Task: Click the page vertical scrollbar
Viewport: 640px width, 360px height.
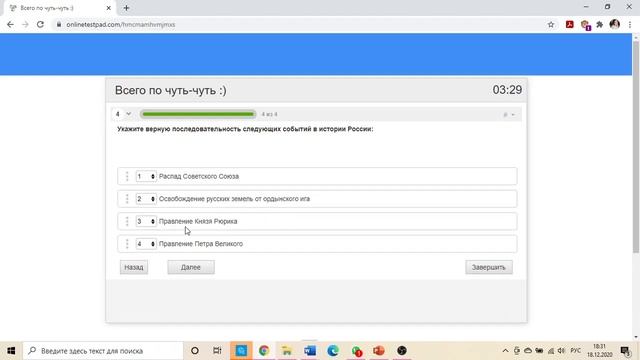Action: (x=636, y=147)
